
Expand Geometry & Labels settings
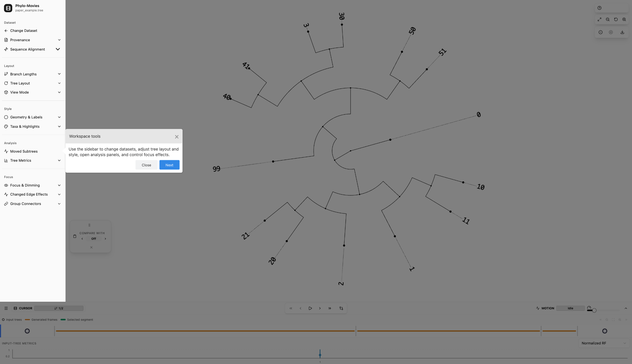(x=33, y=117)
